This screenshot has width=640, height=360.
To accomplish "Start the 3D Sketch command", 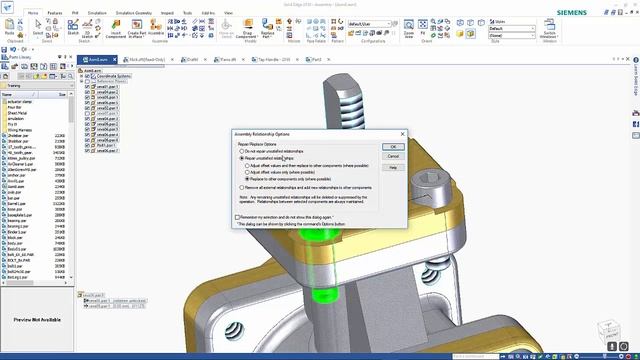I will click(87, 28).
